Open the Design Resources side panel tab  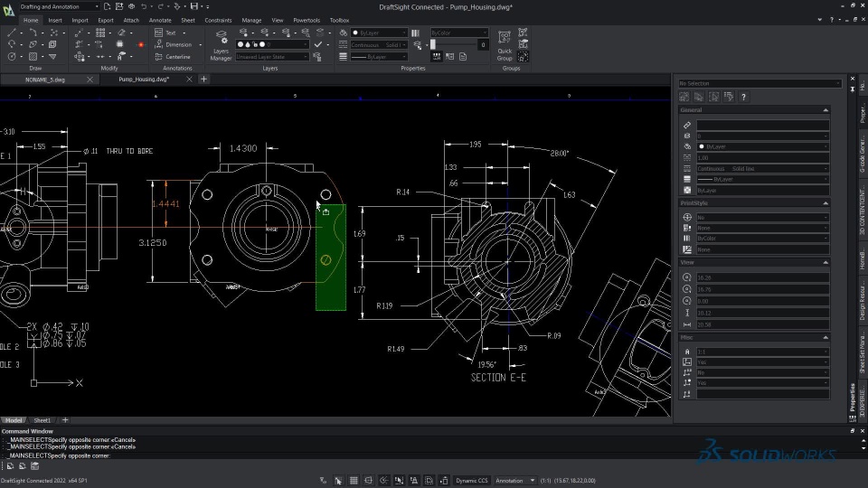tap(863, 300)
